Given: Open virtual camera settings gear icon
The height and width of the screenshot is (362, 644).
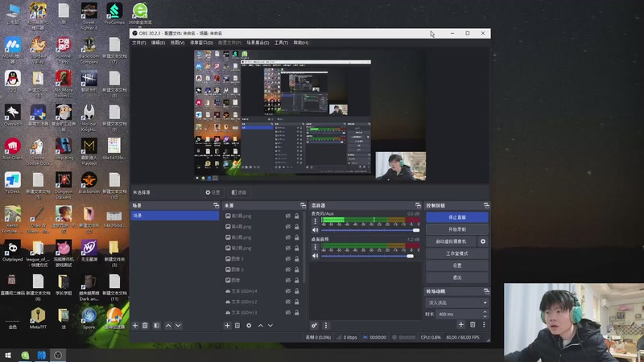Looking at the screenshot, I should [x=483, y=241].
